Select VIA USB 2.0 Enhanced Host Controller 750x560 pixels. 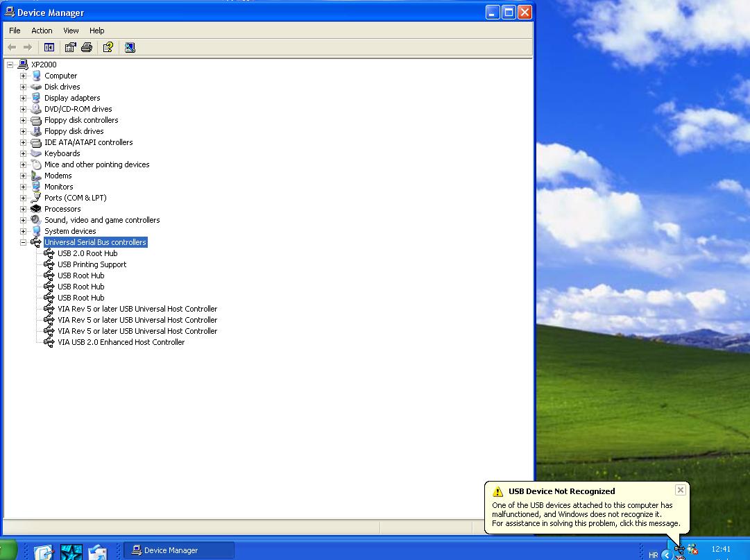(x=121, y=342)
